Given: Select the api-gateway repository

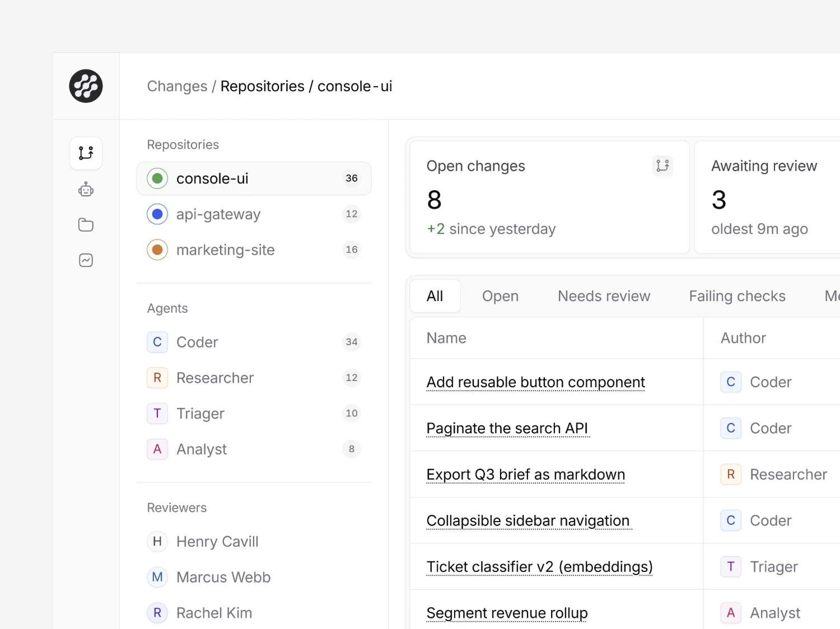Looking at the screenshot, I should click(x=254, y=214).
